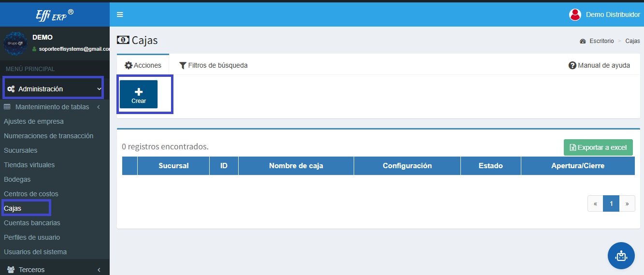The image size is (644, 275).
Task: Toggle the hamburger sidebar menu icon
Action: point(120,14)
